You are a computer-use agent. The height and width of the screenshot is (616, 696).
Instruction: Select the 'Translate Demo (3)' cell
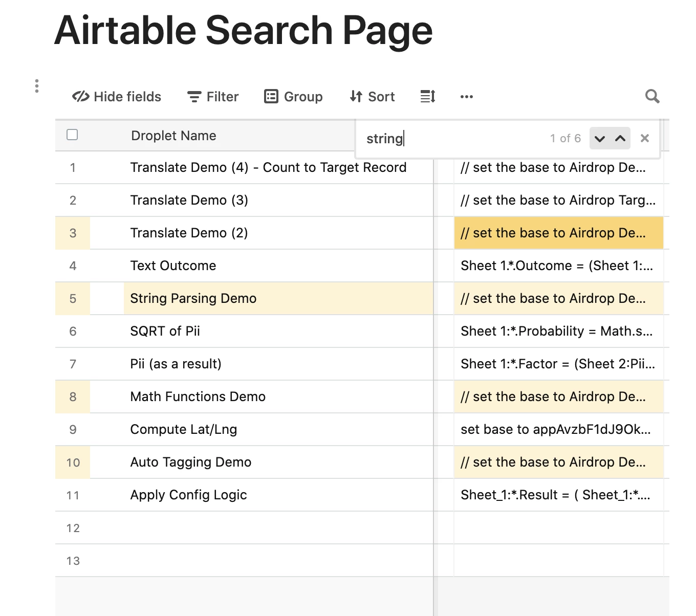[278, 200]
